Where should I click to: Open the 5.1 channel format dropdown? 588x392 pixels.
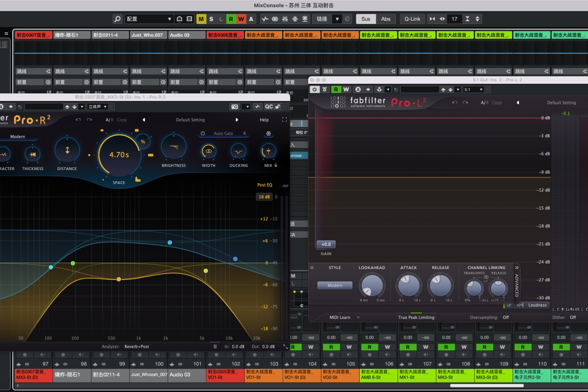point(474,90)
